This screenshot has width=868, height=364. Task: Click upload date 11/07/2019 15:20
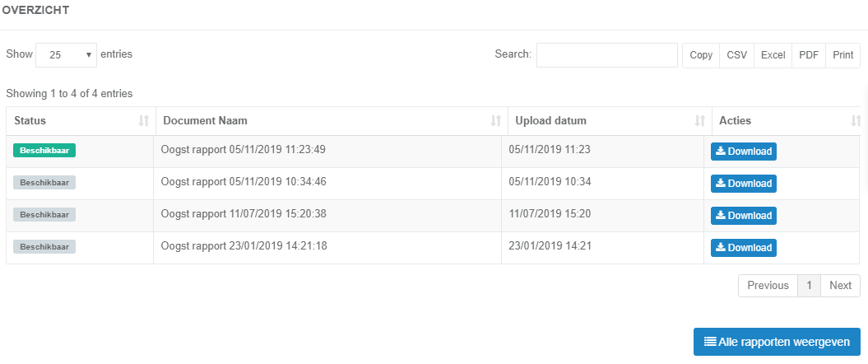[x=550, y=214]
